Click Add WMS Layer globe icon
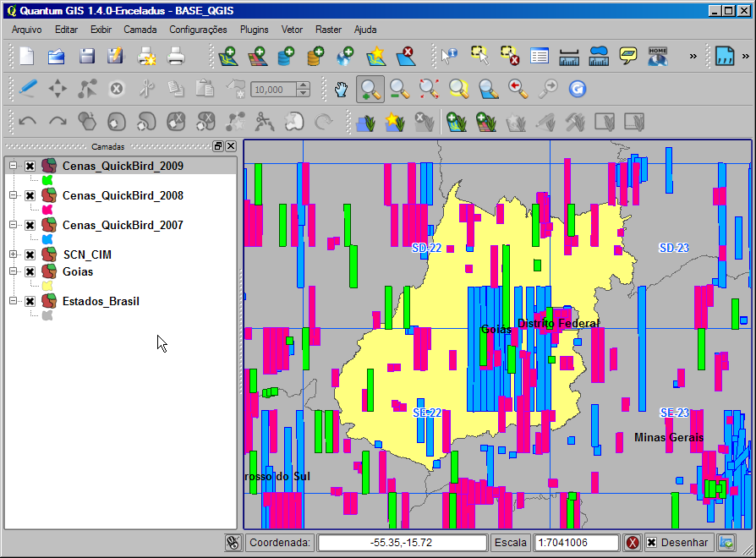The image size is (756, 558). coord(345,57)
